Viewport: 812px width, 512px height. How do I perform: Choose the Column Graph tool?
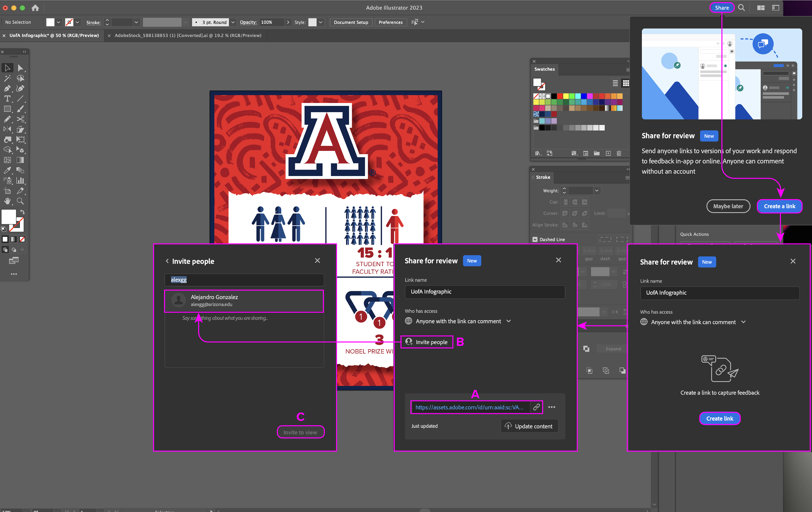(x=20, y=180)
